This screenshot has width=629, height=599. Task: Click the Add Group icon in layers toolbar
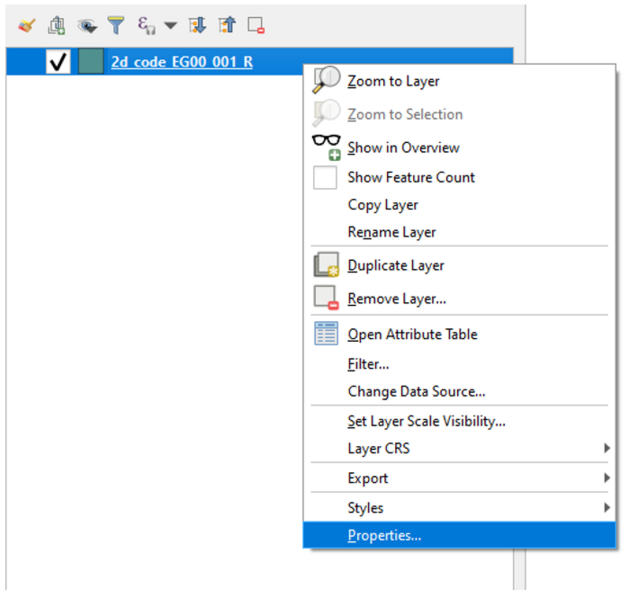(57, 24)
